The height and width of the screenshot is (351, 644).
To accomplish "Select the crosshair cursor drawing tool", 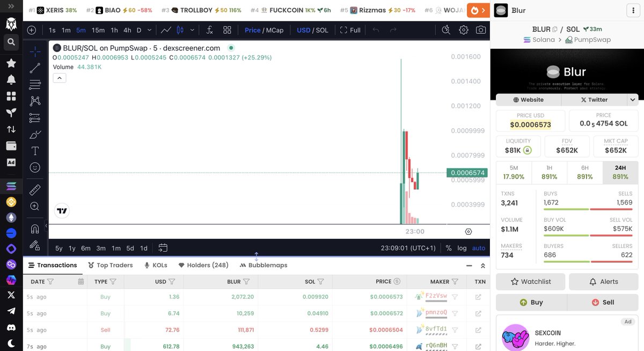I will [x=35, y=52].
